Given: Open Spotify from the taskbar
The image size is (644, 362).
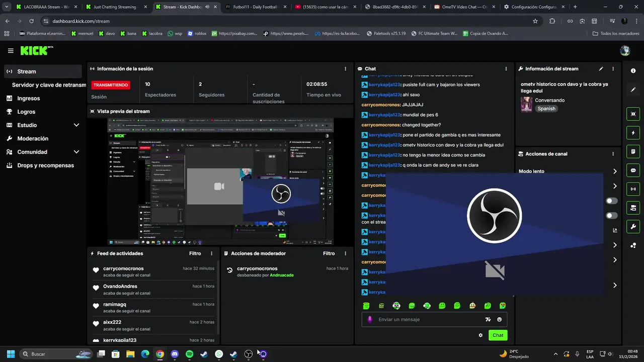Looking at the screenshot, I should pyautogui.click(x=189, y=354).
